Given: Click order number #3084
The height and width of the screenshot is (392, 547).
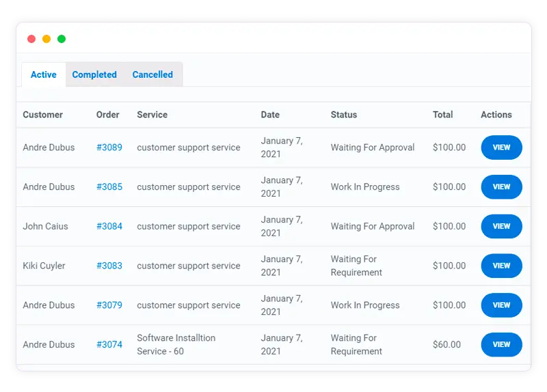Looking at the screenshot, I should pos(109,227).
